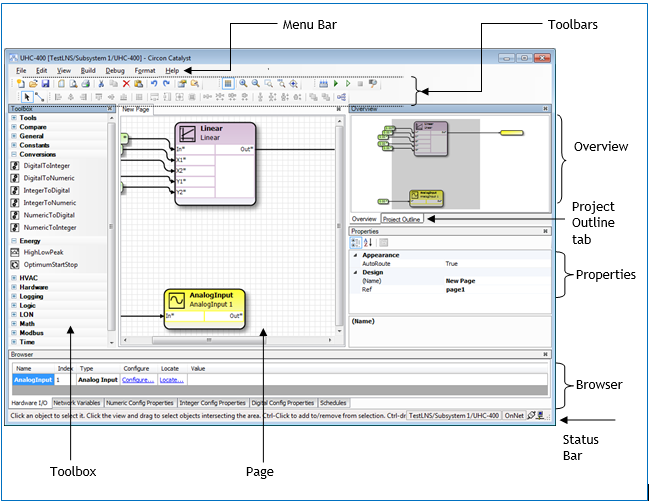The width and height of the screenshot is (649, 503).
Task: Select the Linear block on the page
Action: tap(215, 164)
